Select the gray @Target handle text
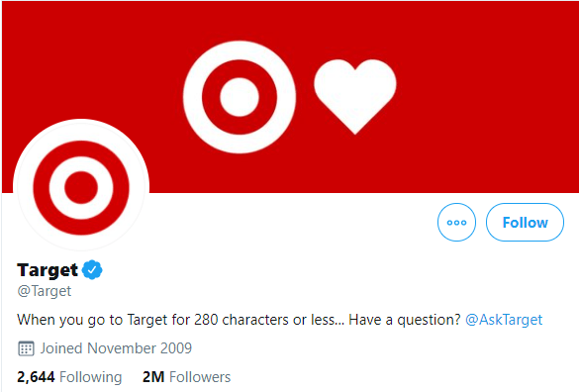The height and width of the screenshot is (392, 579). 44,291
